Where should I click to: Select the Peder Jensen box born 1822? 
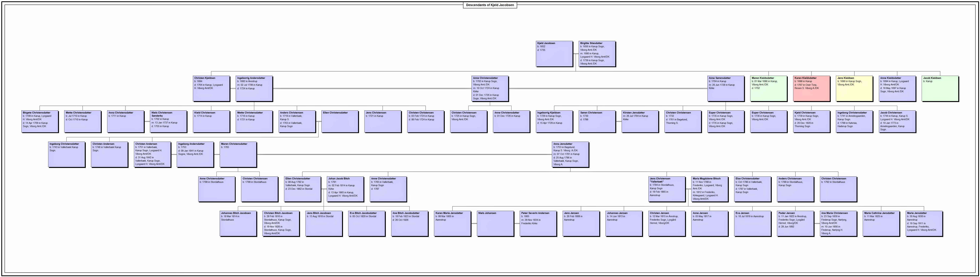coord(795,224)
